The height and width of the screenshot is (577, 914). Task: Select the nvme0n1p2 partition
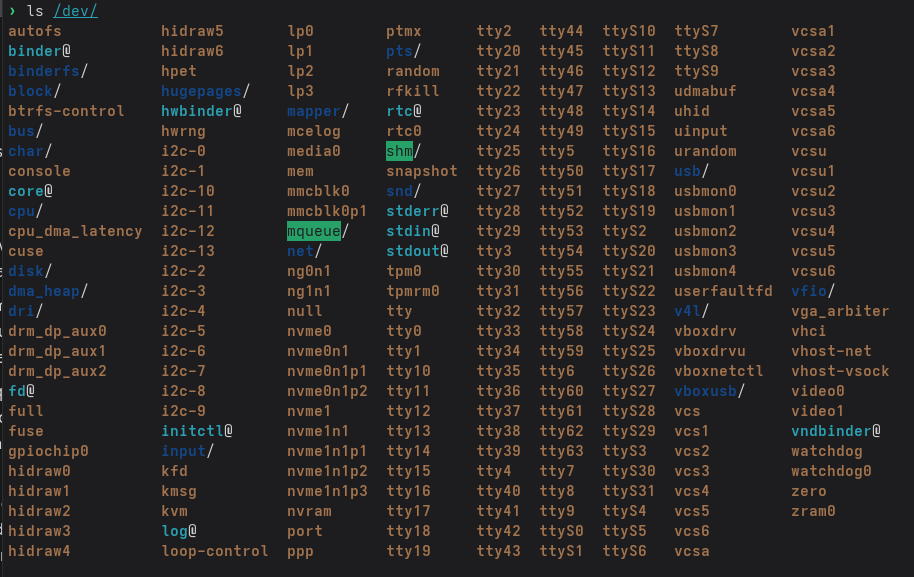click(x=327, y=391)
